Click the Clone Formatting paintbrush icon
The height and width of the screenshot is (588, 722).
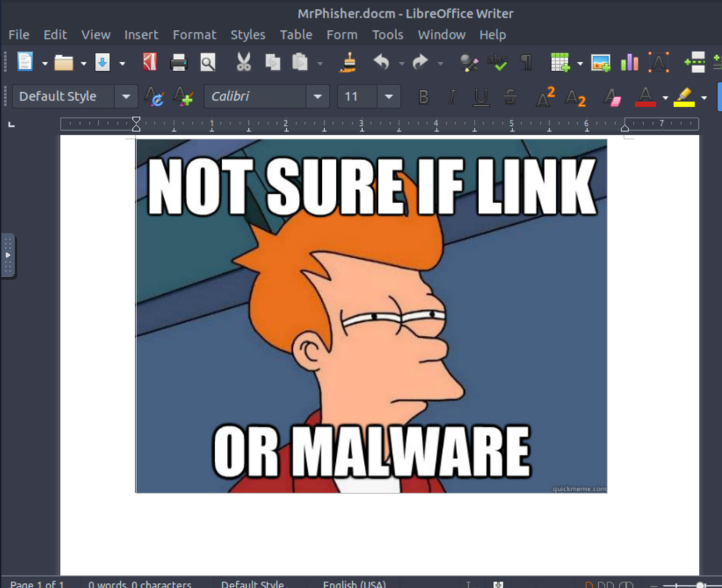pos(347,63)
